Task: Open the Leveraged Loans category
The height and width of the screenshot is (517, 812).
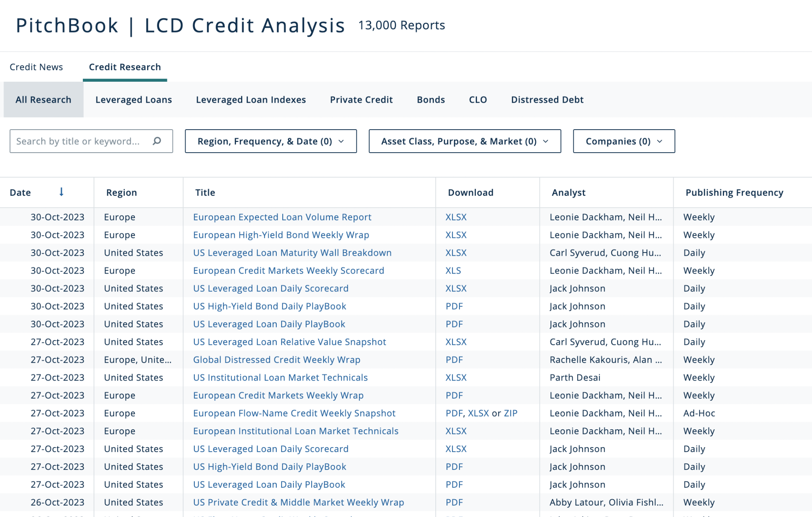Action: coord(134,100)
